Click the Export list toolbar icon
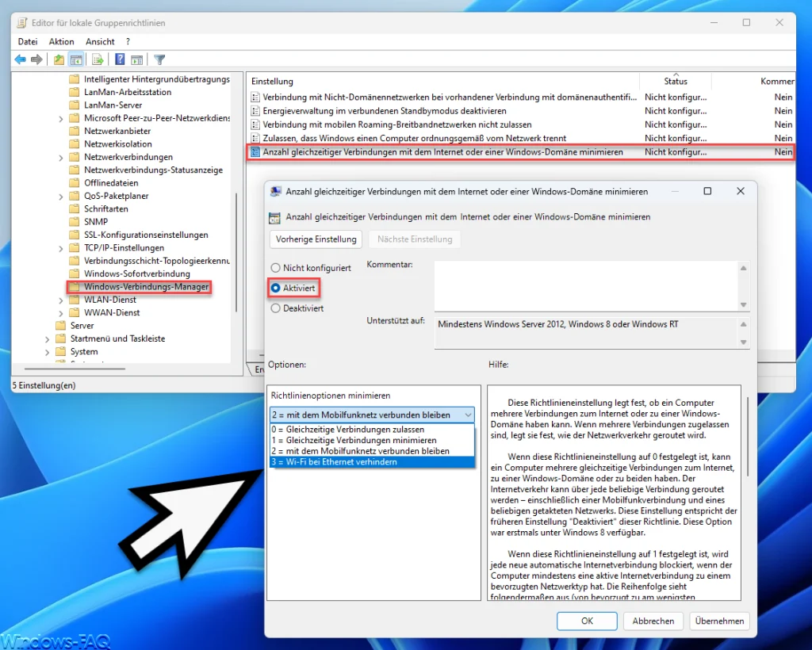Screen dimensions: 812x650 click(98, 59)
